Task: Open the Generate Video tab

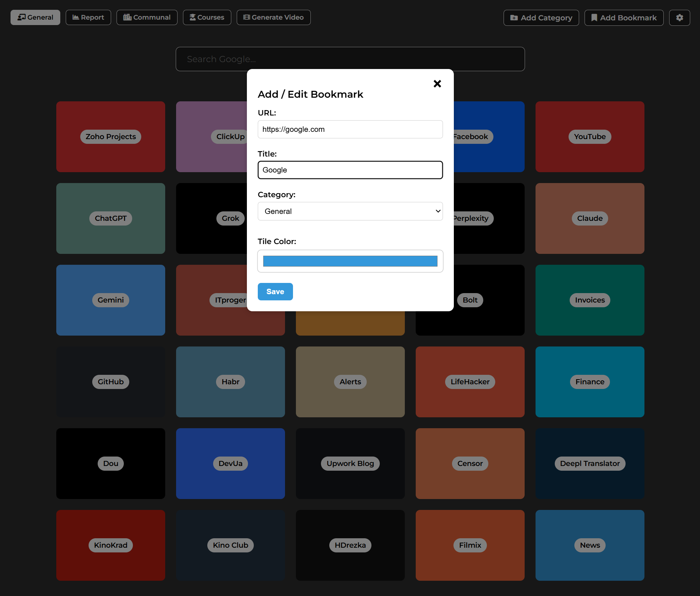Action: coord(273,17)
